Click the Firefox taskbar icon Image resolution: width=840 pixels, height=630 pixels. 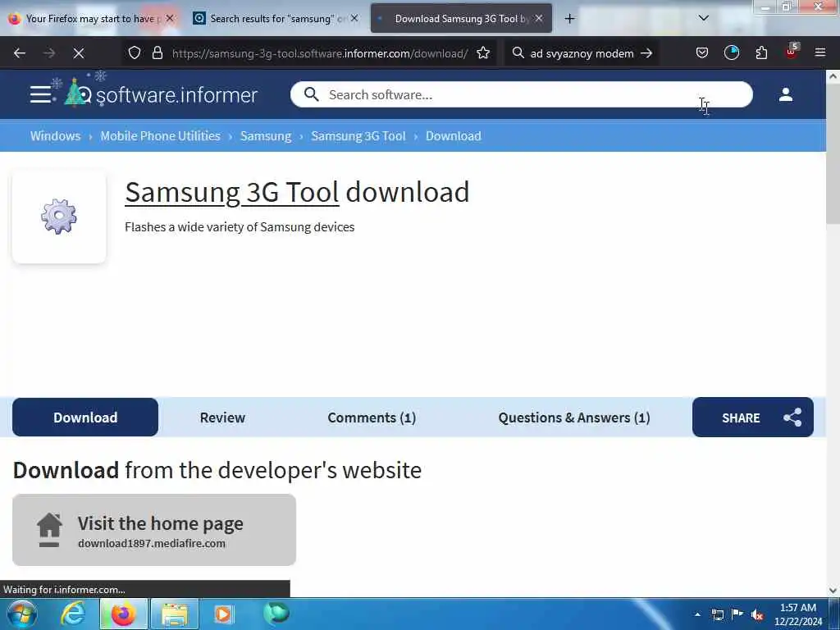tap(123, 614)
